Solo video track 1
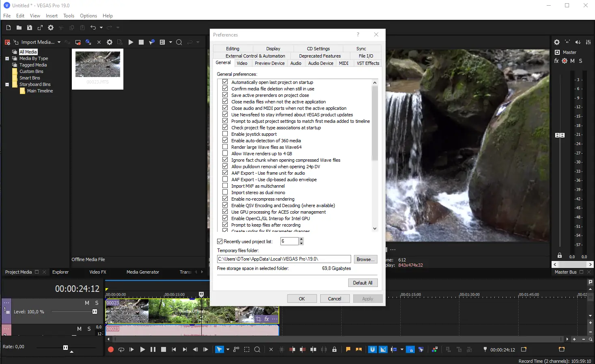The image size is (595, 364). click(97, 303)
